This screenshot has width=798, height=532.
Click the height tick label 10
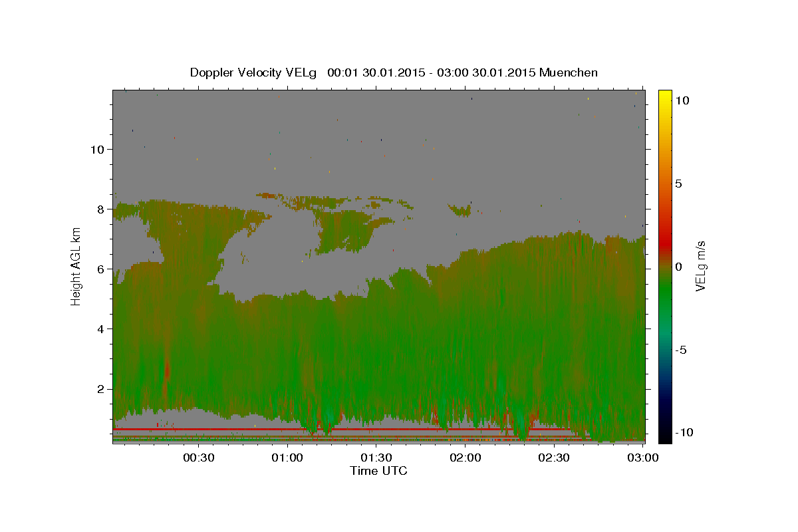click(97, 149)
